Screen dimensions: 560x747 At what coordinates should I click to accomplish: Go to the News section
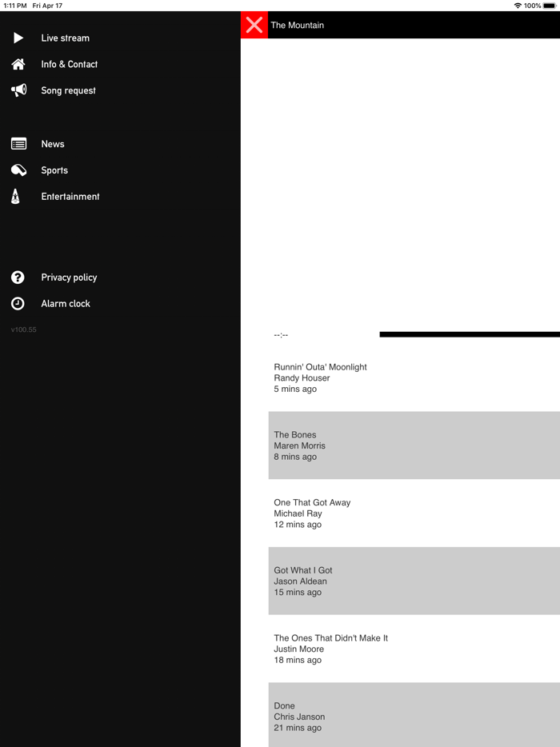pos(53,144)
